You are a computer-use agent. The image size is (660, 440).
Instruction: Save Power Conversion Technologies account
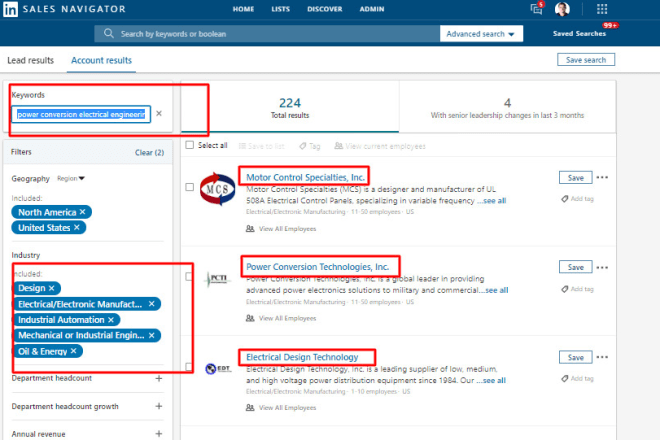[575, 267]
